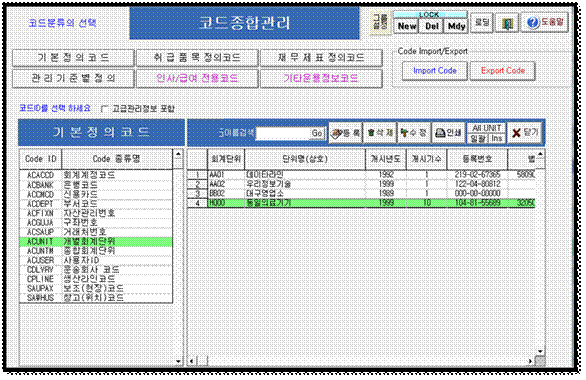Image resolution: width=586 pixels, height=380 pixels.
Task: Click the data grid scroll-up arrow
Action: 540,154
